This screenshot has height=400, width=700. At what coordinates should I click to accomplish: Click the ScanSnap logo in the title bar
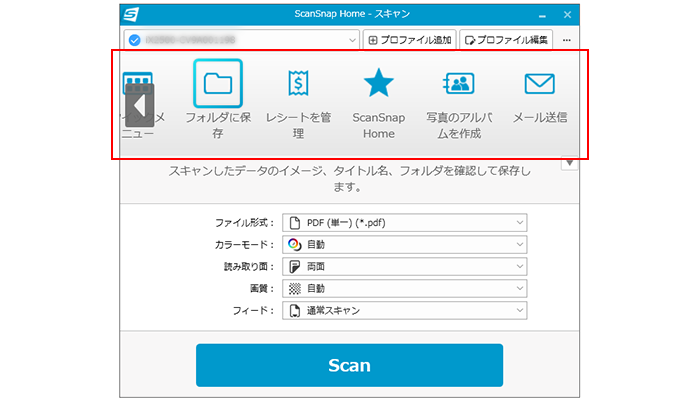pos(131,14)
